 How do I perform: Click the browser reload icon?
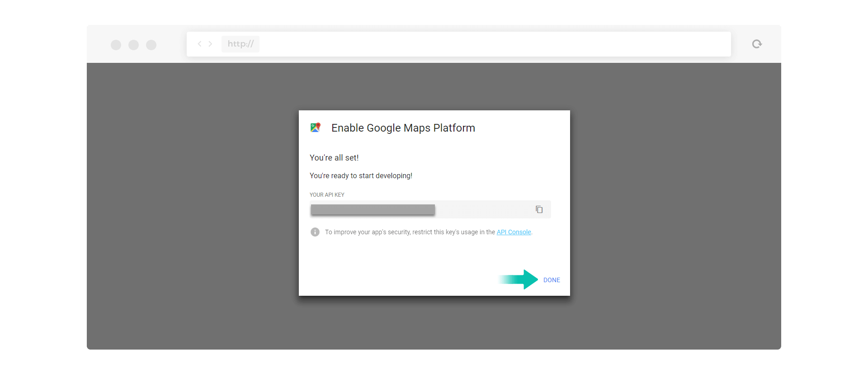757,44
